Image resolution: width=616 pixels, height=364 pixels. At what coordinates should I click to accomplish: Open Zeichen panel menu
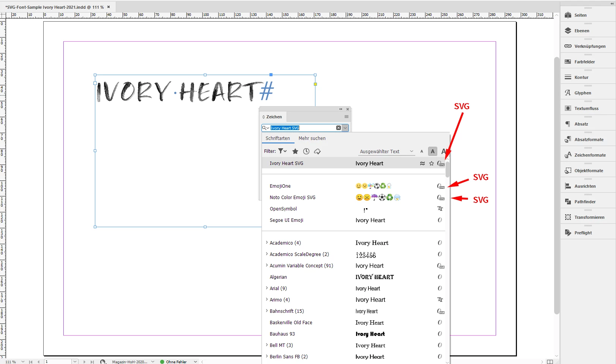click(x=347, y=117)
